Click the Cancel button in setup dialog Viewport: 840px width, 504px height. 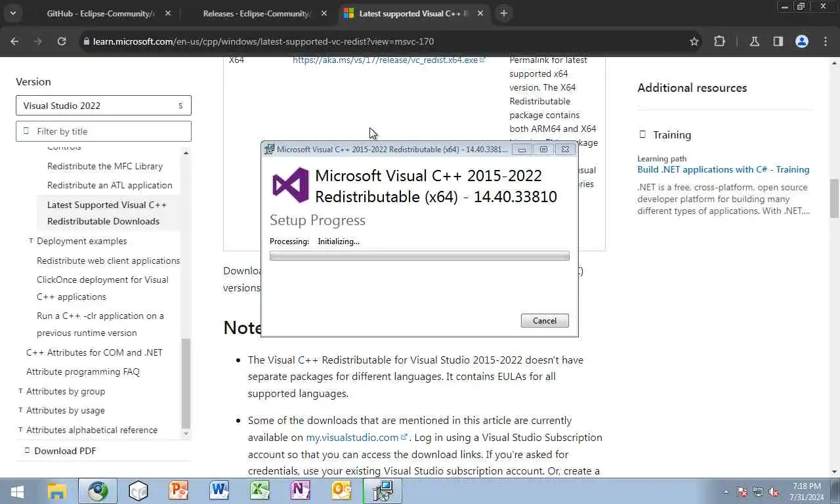pos(545,320)
